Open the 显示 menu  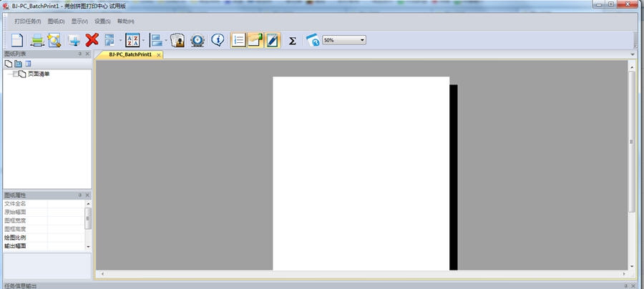click(79, 21)
